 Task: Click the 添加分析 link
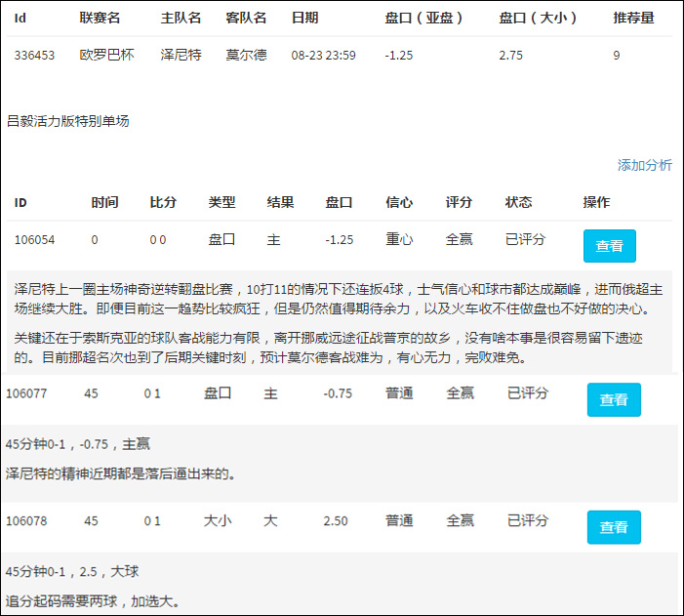tap(644, 165)
